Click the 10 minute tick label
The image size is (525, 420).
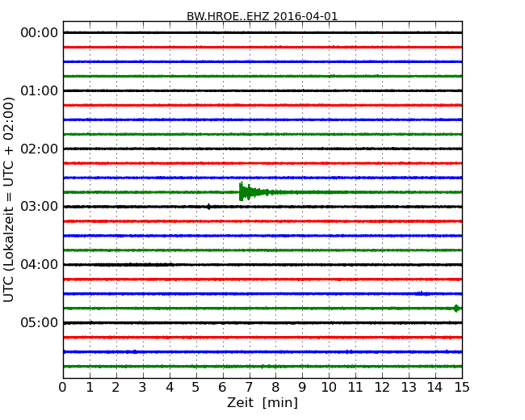(x=329, y=387)
